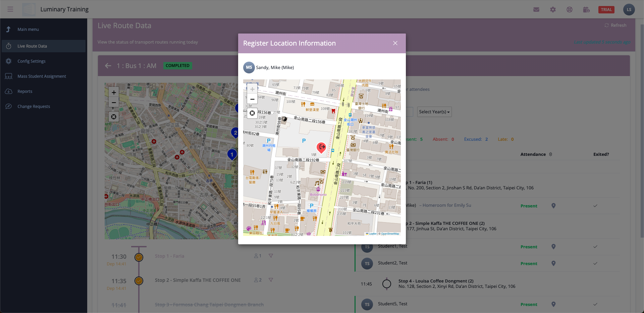
Task: Zoom in on the dialog map
Action: coord(252,89)
